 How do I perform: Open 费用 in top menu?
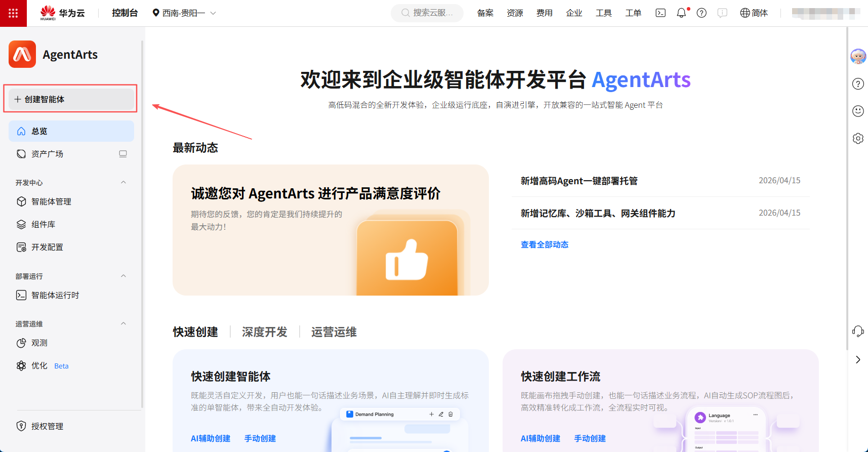[545, 13]
